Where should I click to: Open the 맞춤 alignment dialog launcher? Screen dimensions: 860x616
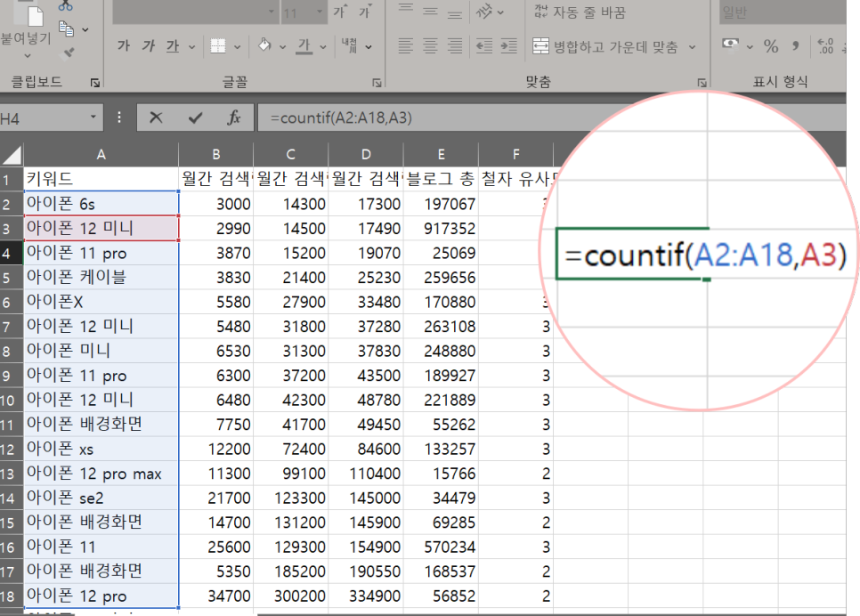[702, 83]
